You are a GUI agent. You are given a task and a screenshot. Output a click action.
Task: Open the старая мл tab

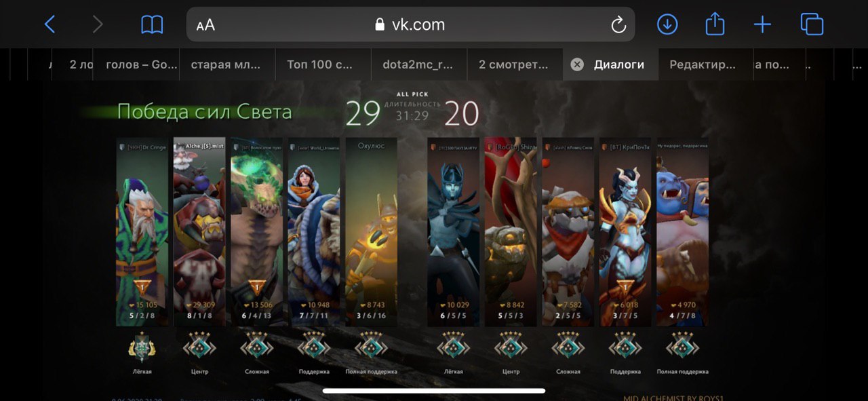(226, 64)
